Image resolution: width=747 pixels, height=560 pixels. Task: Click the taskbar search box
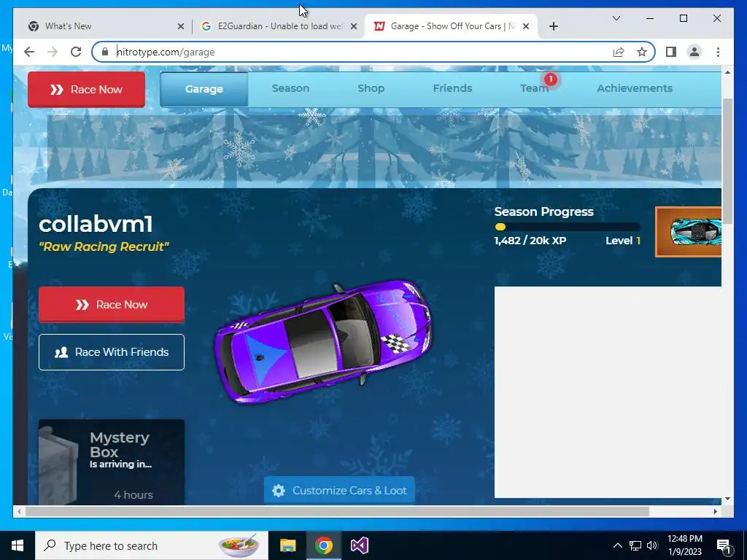(152, 545)
